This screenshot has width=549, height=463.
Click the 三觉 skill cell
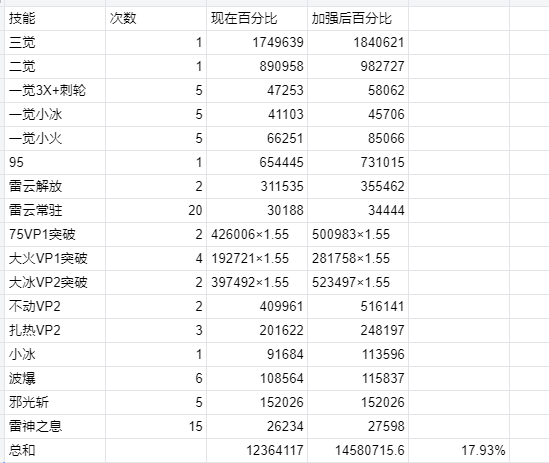[x=55, y=42]
